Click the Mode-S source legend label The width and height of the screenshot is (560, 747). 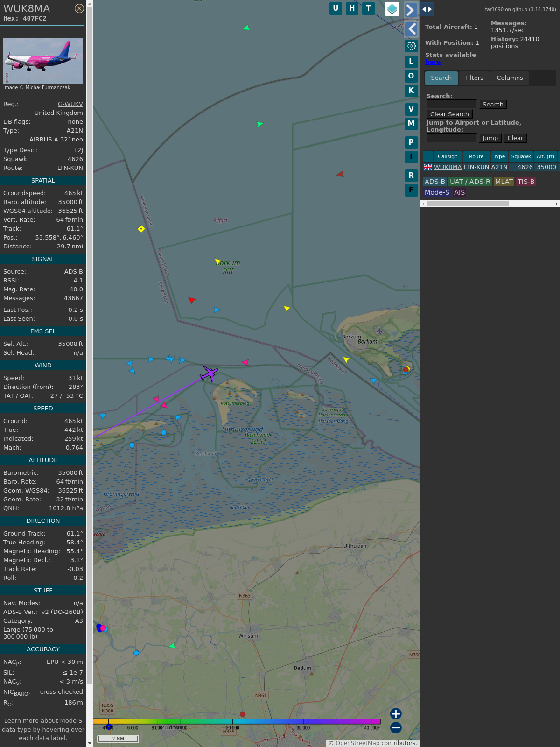(437, 192)
